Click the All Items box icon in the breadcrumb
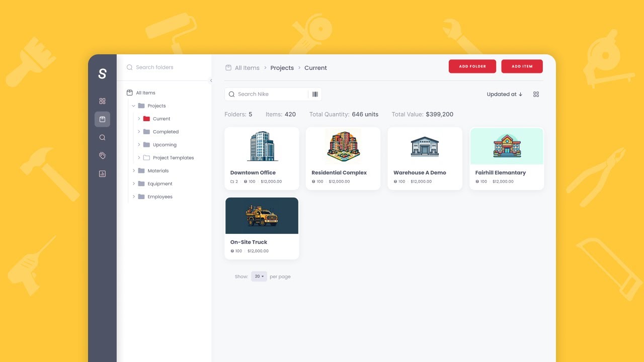This screenshot has width=644, height=362. click(228, 68)
